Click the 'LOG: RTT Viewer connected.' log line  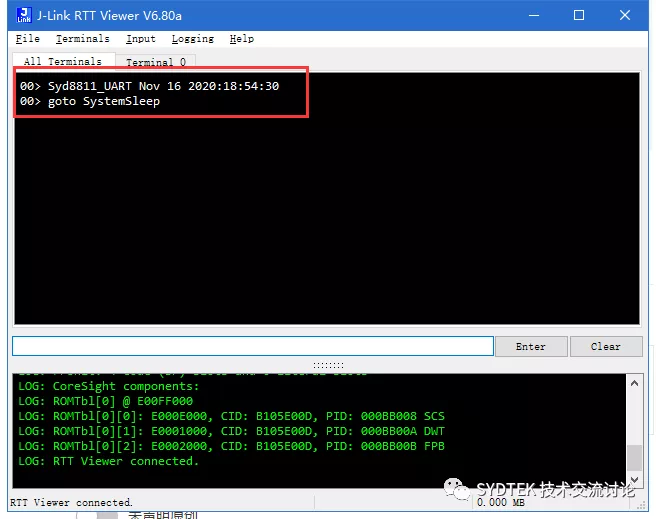pos(108,461)
